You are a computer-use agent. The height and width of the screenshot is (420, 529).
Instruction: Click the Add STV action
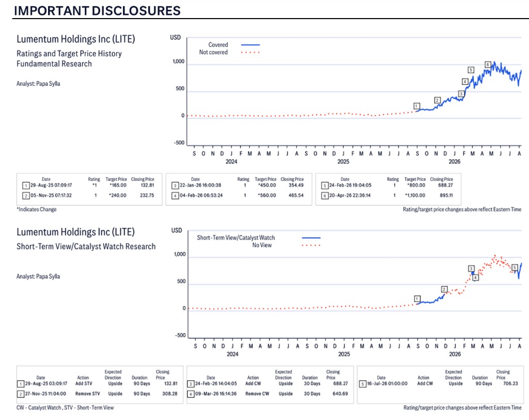[x=84, y=383]
